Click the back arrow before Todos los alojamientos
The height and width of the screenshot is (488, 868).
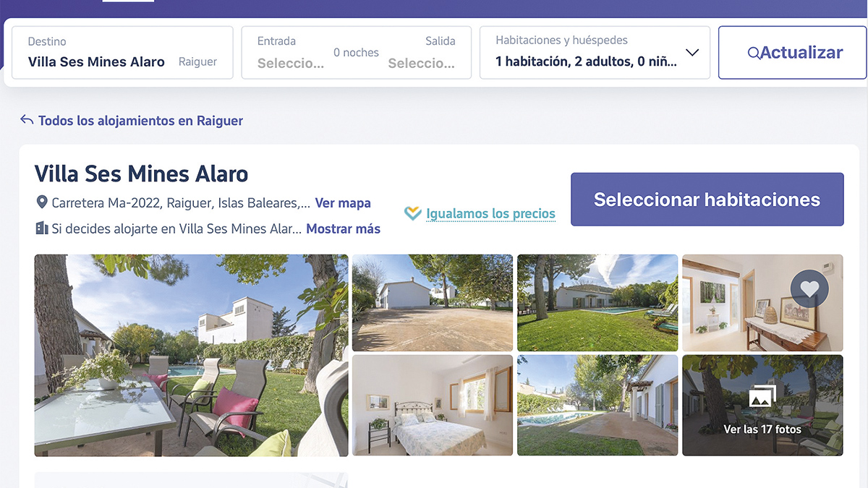(x=27, y=120)
